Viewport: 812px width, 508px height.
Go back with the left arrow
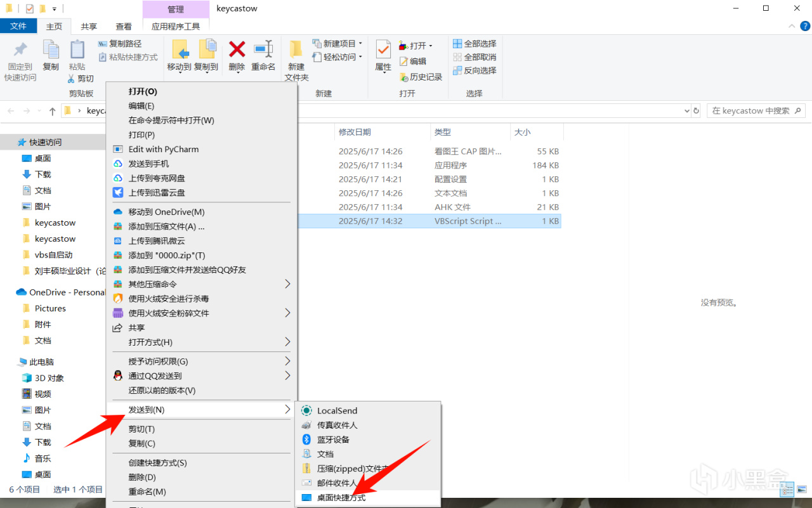click(x=11, y=111)
